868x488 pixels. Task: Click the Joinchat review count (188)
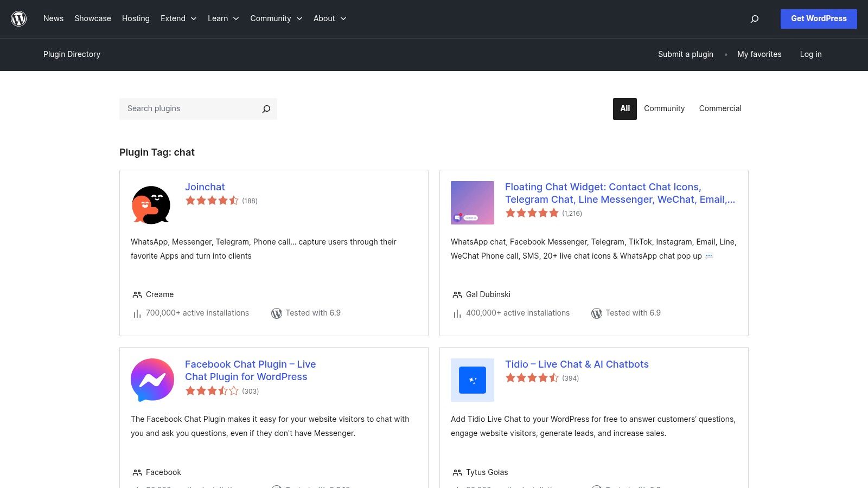click(x=250, y=201)
